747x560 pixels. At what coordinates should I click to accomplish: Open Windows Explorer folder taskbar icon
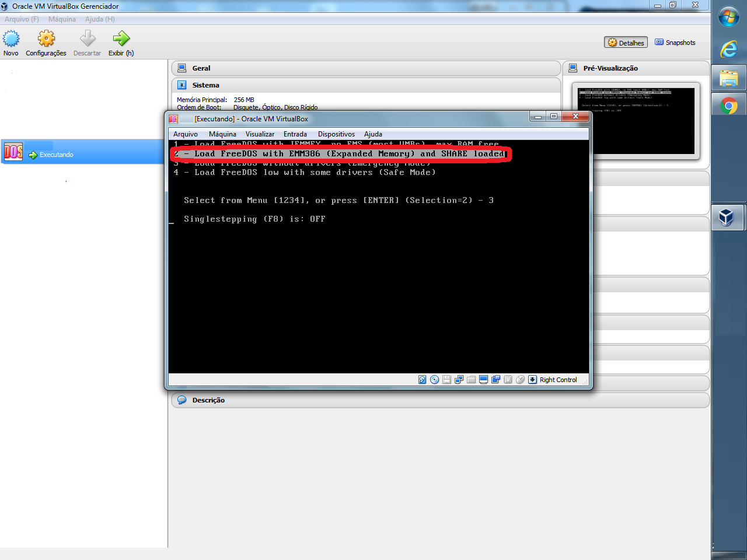[x=729, y=78]
